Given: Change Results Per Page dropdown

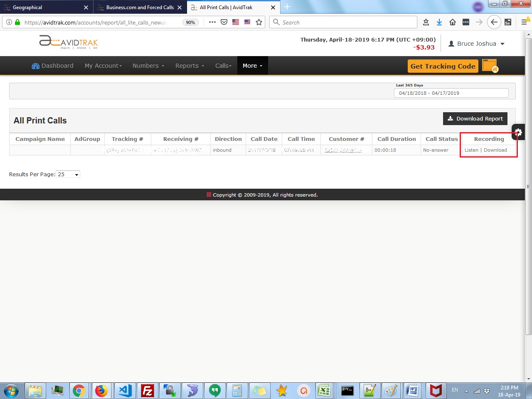Looking at the screenshot, I should tap(68, 174).
